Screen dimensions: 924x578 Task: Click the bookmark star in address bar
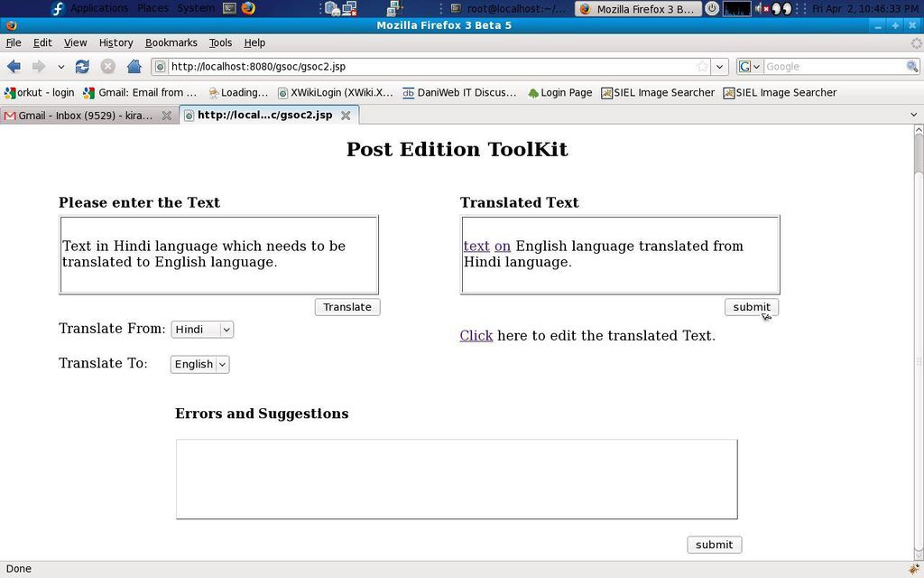tap(702, 66)
